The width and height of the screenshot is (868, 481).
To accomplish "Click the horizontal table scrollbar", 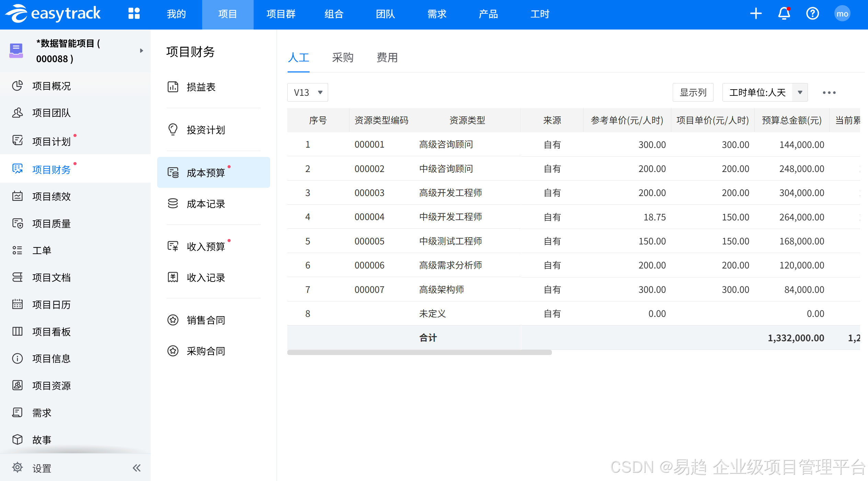I will pos(419,353).
